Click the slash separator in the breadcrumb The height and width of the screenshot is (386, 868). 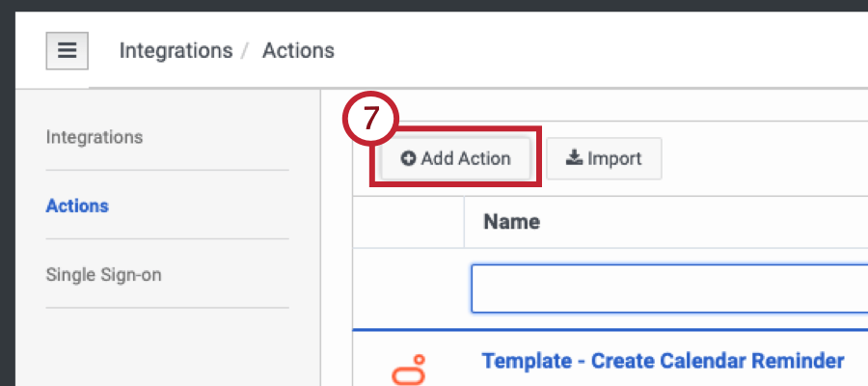click(x=248, y=50)
